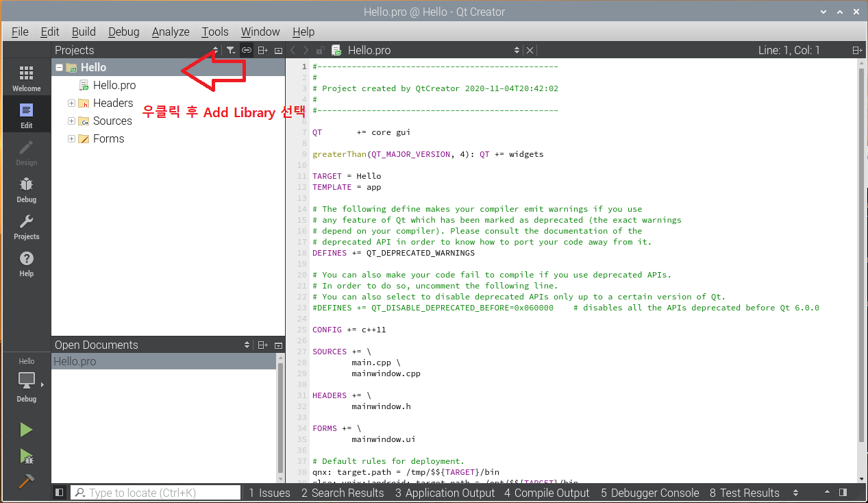Open the Design mode
Viewport: 868px width, 503px height.
26,153
